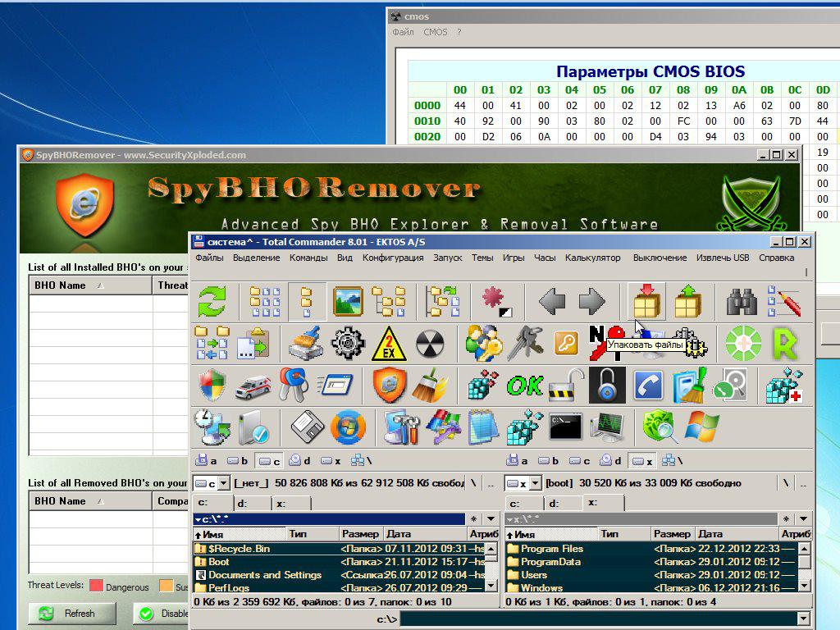Open the right panel drive dropdown showing x

pyautogui.click(x=535, y=483)
